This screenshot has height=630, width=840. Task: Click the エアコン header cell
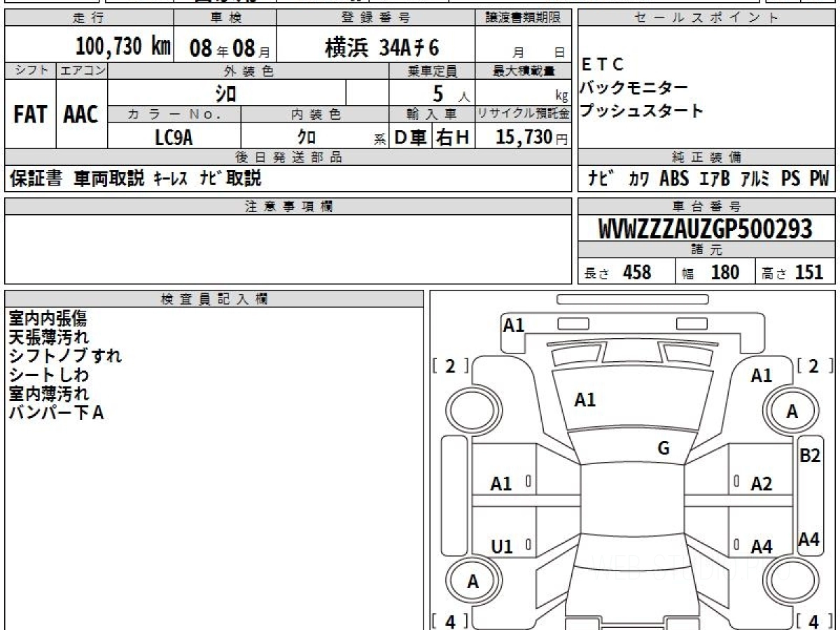(x=82, y=71)
